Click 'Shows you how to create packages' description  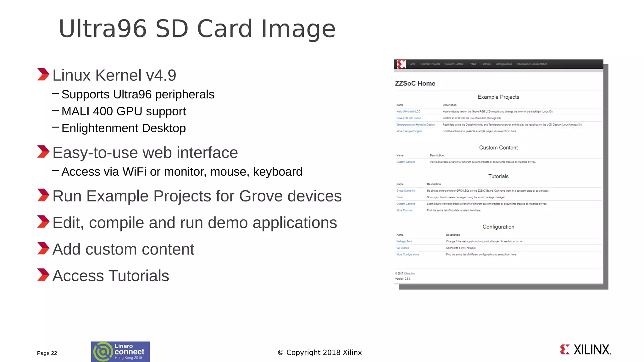(x=466, y=197)
